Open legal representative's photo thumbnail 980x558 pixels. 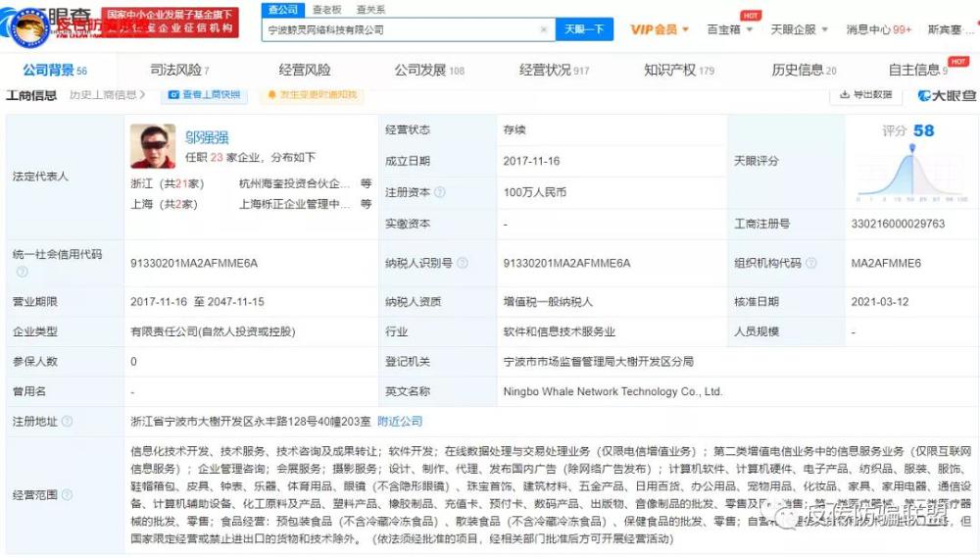[x=153, y=146]
